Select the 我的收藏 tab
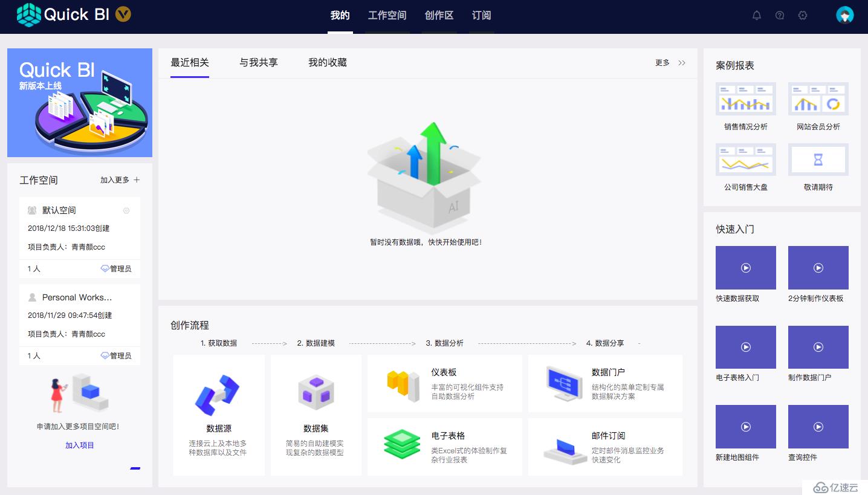 (328, 63)
